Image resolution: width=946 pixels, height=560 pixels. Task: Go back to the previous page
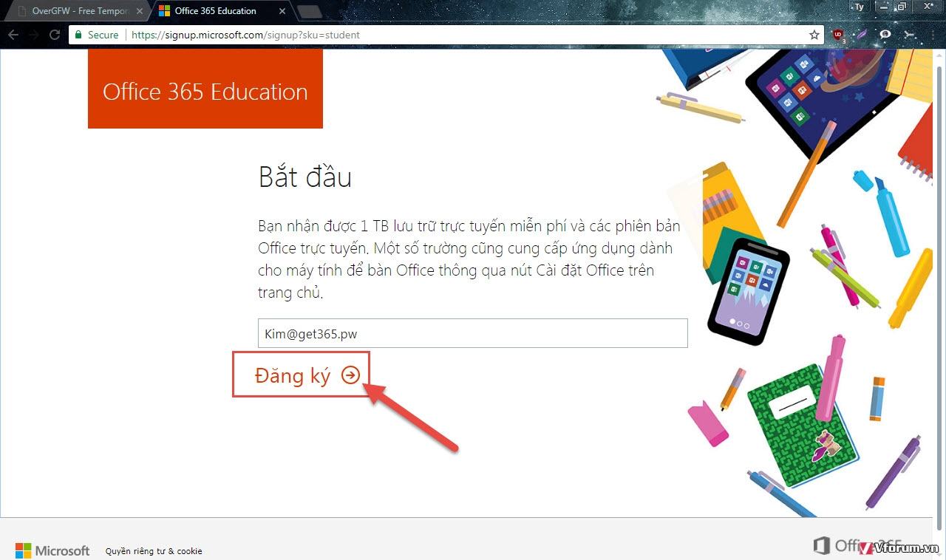[13, 35]
